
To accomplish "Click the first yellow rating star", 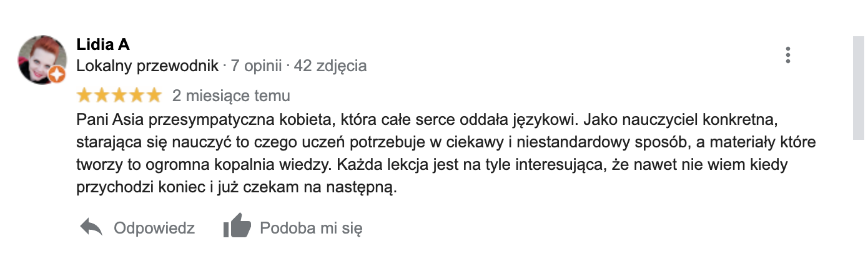I will pos(84,96).
